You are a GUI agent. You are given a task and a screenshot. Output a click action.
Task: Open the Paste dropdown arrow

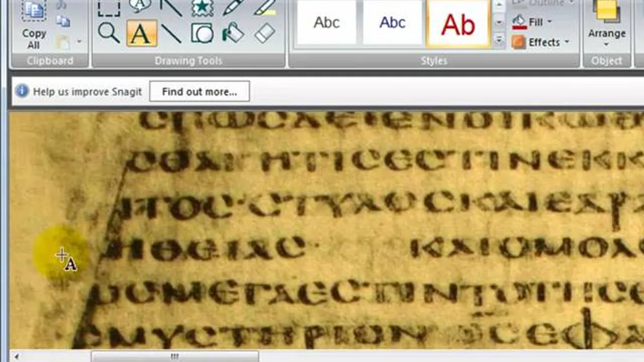(x=79, y=42)
